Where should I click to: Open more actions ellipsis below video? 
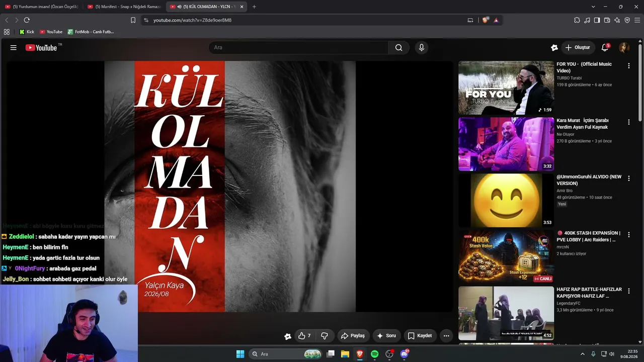click(x=446, y=336)
